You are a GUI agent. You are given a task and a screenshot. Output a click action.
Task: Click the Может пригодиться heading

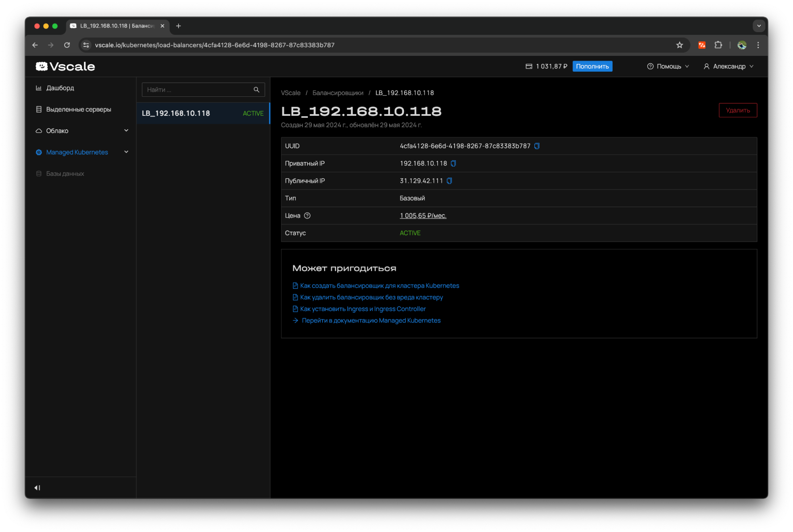pyautogui.click(x=344, y=268)
